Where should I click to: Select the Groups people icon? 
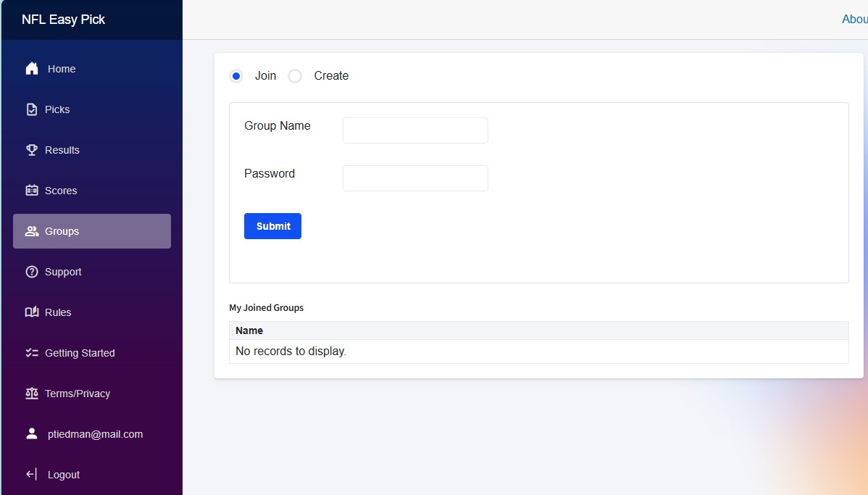(32, 230)
